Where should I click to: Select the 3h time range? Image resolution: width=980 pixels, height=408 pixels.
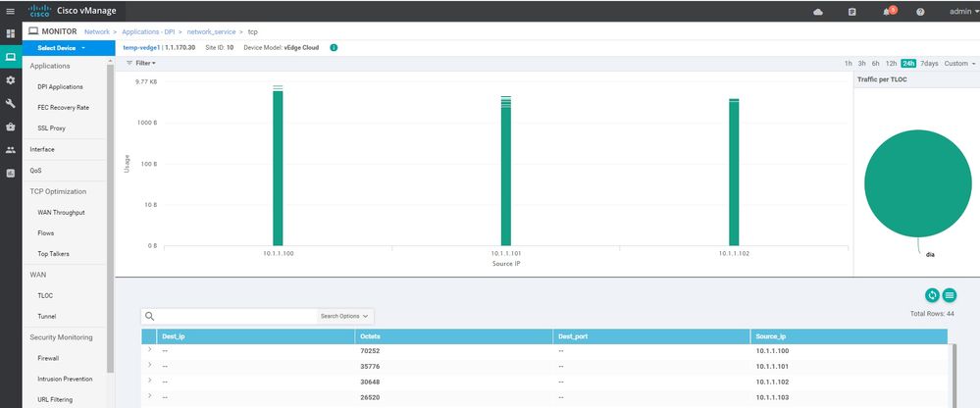(862, 63)
